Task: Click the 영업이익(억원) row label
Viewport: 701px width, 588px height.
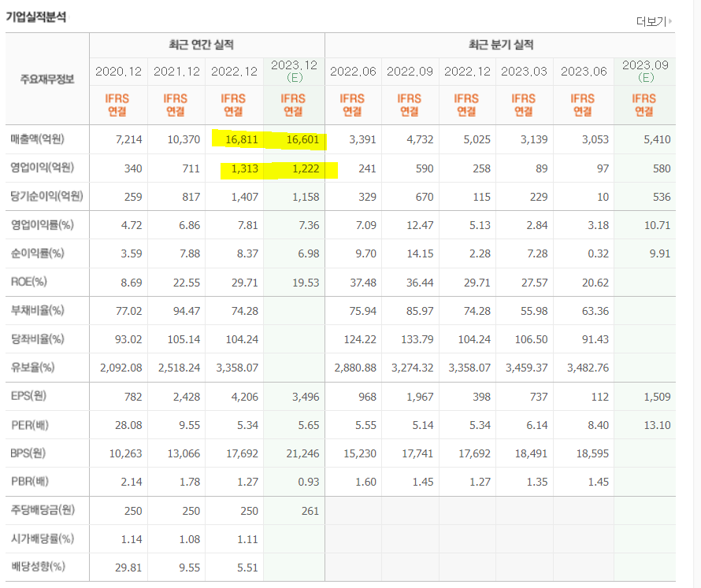Action: [42, 168]
